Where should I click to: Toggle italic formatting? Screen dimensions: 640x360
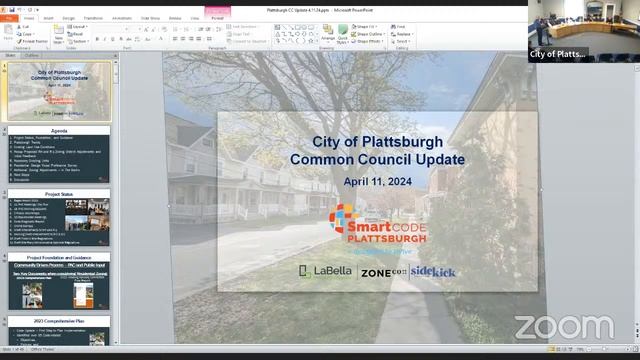[x=105, y=39]
